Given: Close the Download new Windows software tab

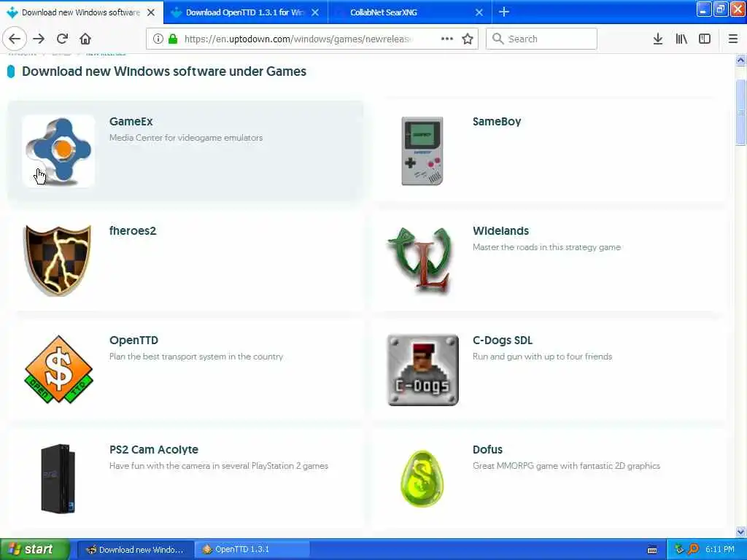Looking at the screenshot, I should 151,12.
